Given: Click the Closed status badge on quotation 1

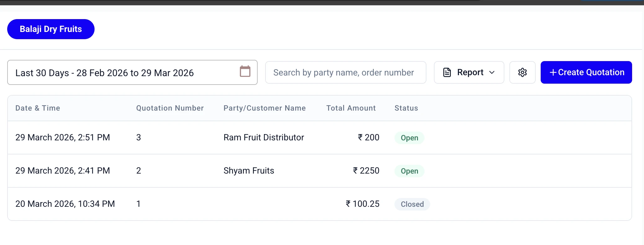Looking at the screenshot, I should tap(412, 204).
